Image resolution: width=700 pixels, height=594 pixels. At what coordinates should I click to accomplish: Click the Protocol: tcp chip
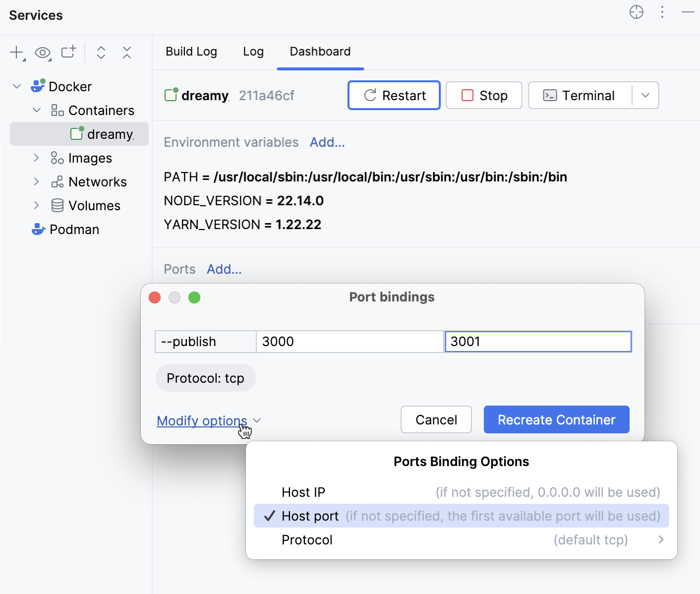pyautogui.click(x=205, y=378)
